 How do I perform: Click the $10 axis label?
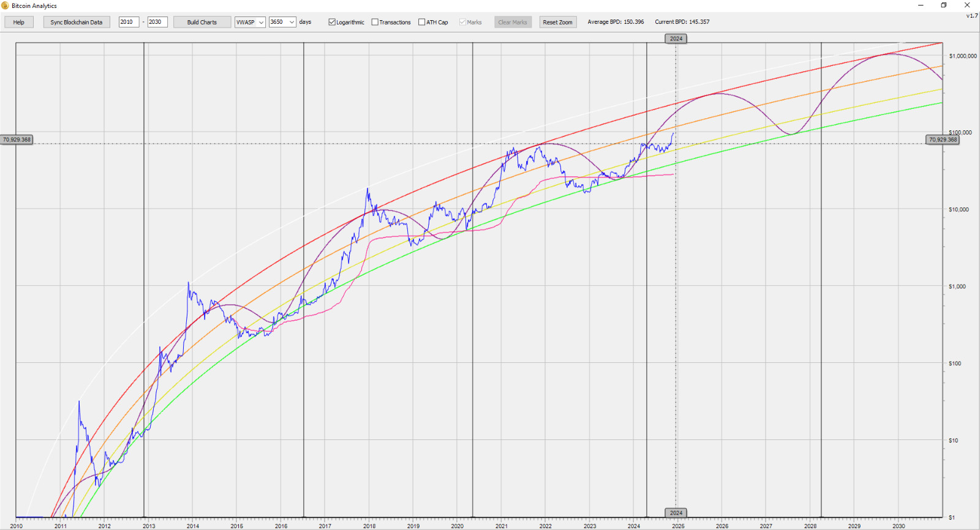[x=954, y=441]
